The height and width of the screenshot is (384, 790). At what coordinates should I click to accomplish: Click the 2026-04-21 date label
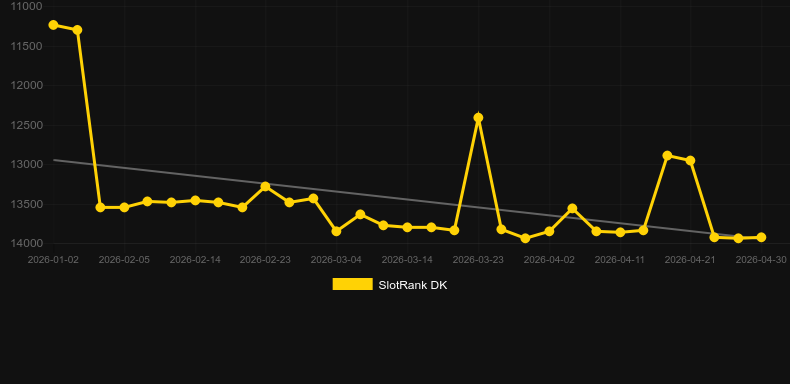[x=690, y=260]
